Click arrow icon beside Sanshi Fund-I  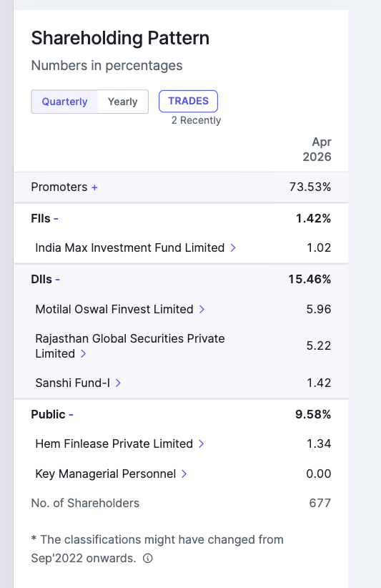pos(118,383)
